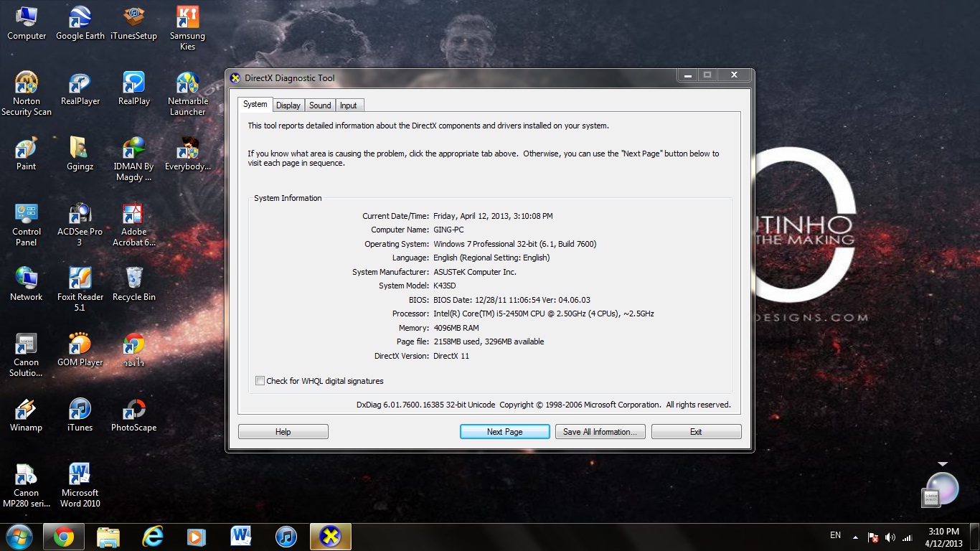Open the Computer desktop icon
Screen dimensions: 980x551
coord(27,23)
